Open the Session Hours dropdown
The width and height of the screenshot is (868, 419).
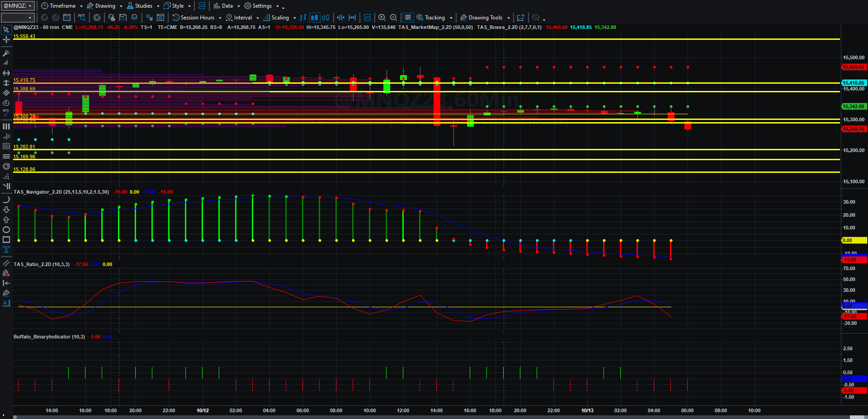click(x=197, y=18)
